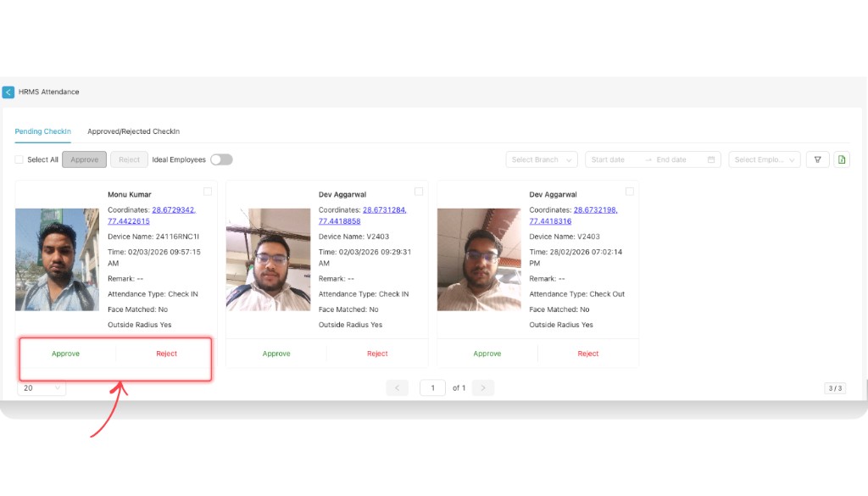Tick the Select All checkbox

point(19,159)
